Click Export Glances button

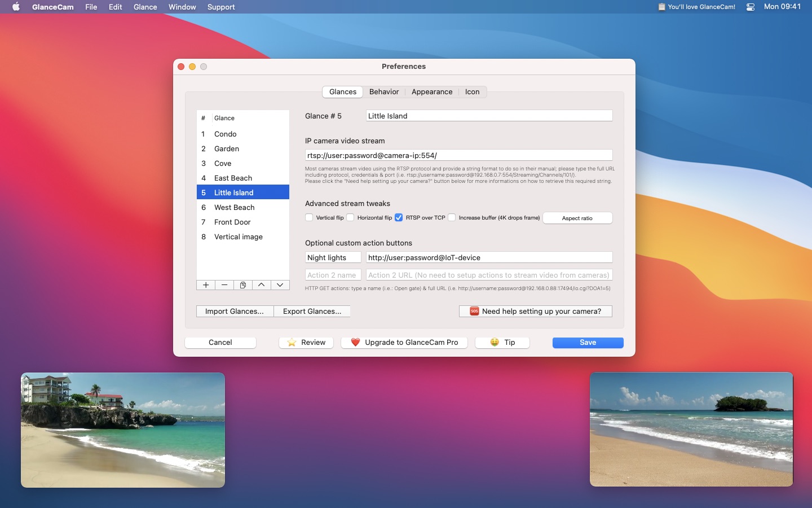[312, 312]
